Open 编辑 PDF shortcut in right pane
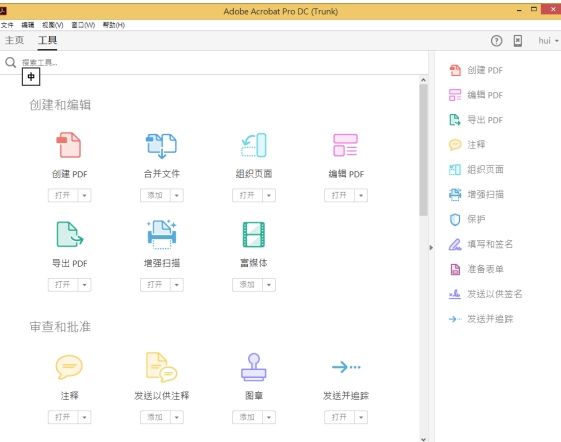The height and width of the screenshot is (442, 561). [476, 95]
